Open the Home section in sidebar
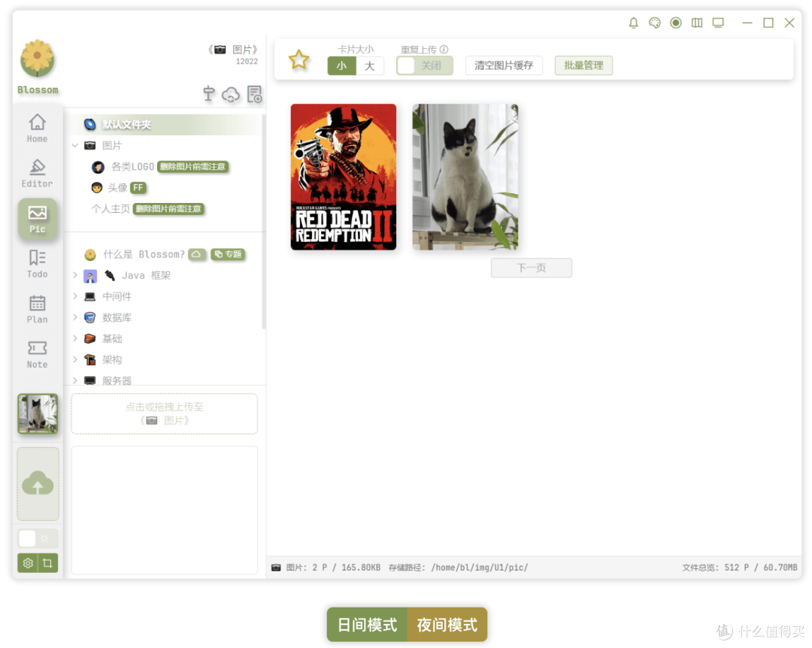 [x=38, y=128]
